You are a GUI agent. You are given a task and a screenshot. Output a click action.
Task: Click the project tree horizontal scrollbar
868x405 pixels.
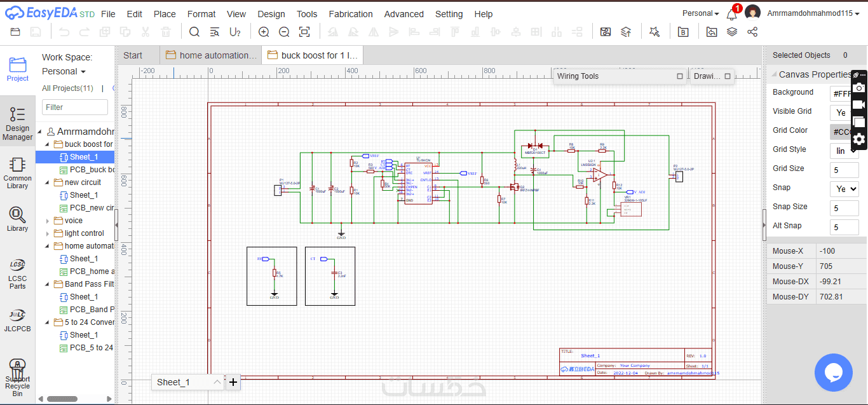coord(64,399)
